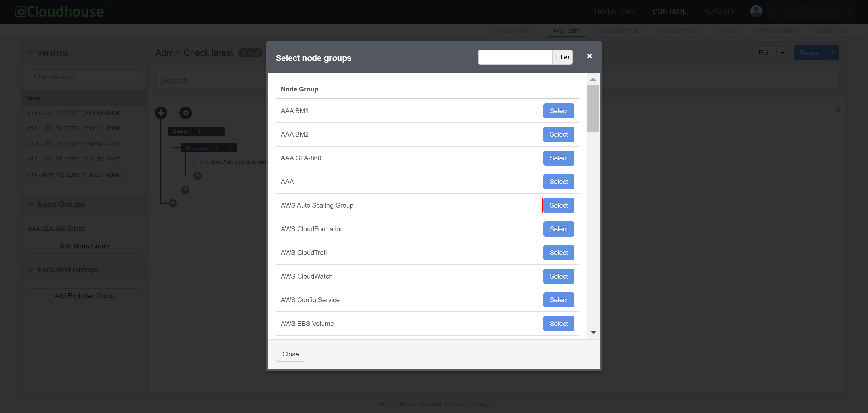Open the Edit dropdown caret

tap(782, 53)
